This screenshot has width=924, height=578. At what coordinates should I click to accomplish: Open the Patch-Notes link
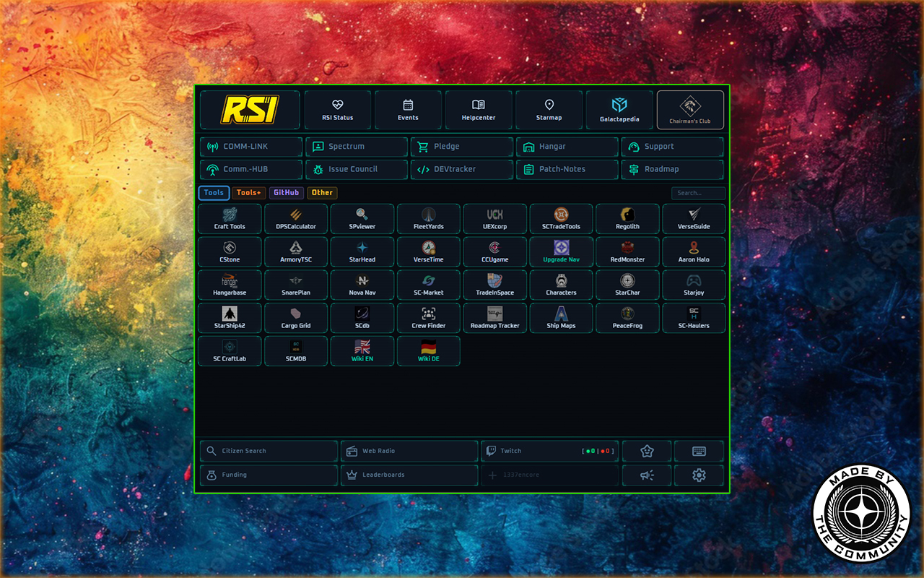click(x=567, y=170)
